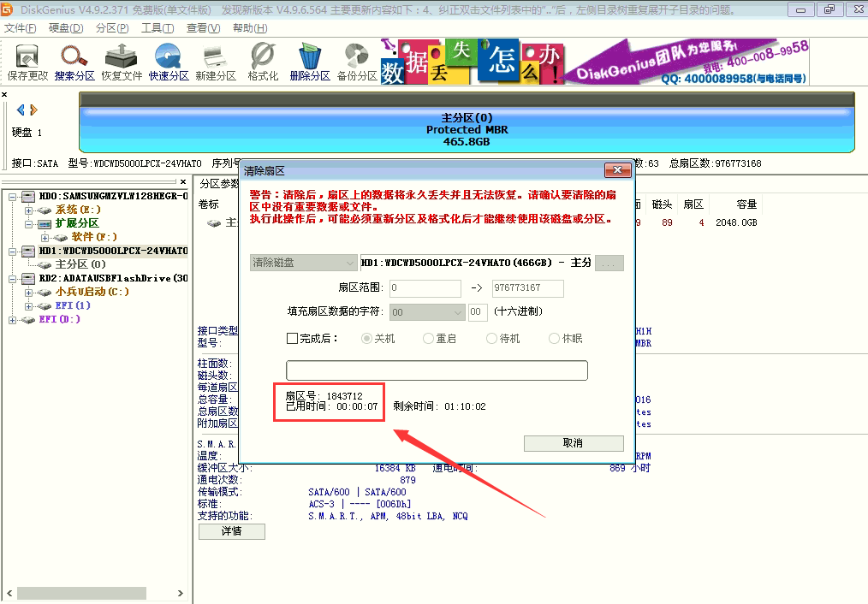
Task: Expand the EFI(D:) tree node
Action: 12,320
